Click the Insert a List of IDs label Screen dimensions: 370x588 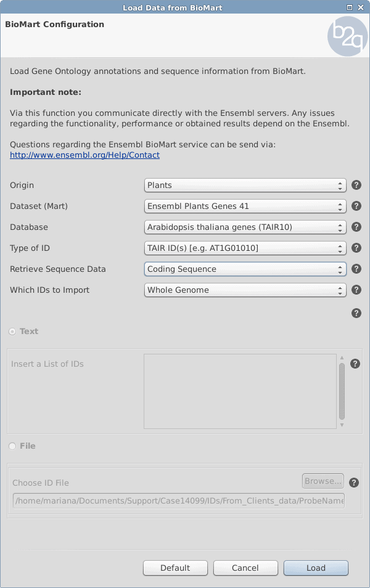[47, 364]
